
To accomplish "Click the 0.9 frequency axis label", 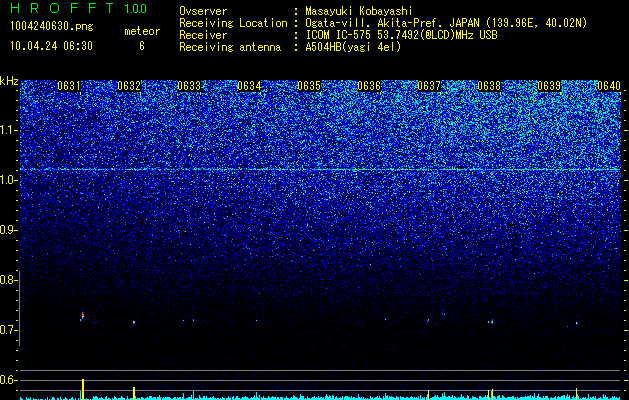I will click(x=7, y=230).
